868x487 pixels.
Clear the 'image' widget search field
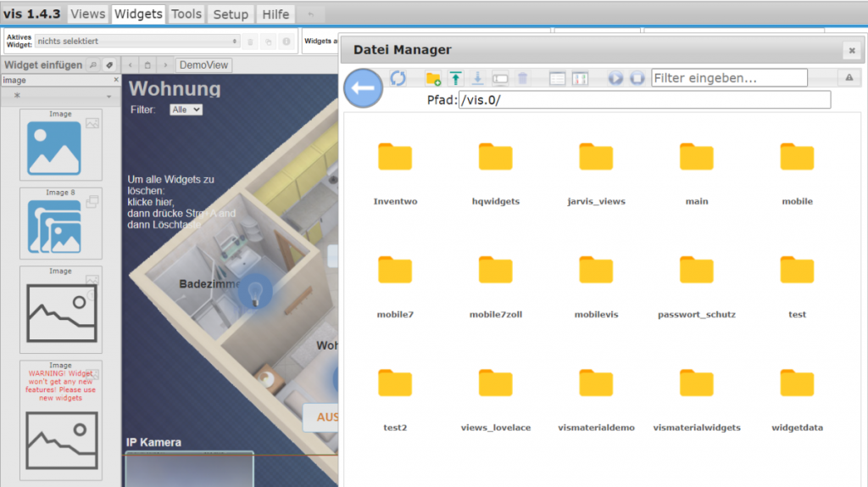116,81
